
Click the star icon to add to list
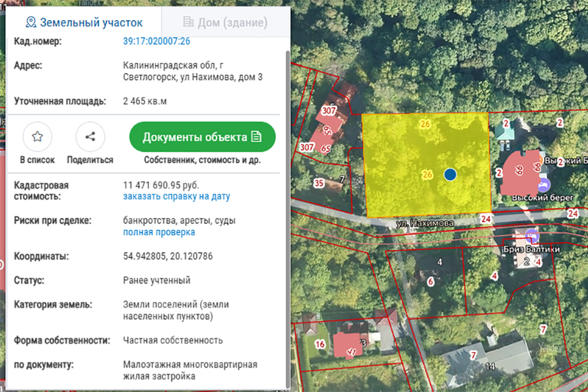click(37, 137)
